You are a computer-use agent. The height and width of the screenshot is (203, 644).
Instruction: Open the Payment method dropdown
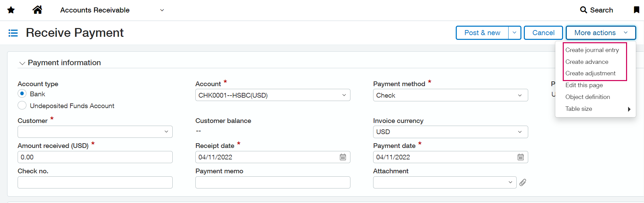point(450,95)
